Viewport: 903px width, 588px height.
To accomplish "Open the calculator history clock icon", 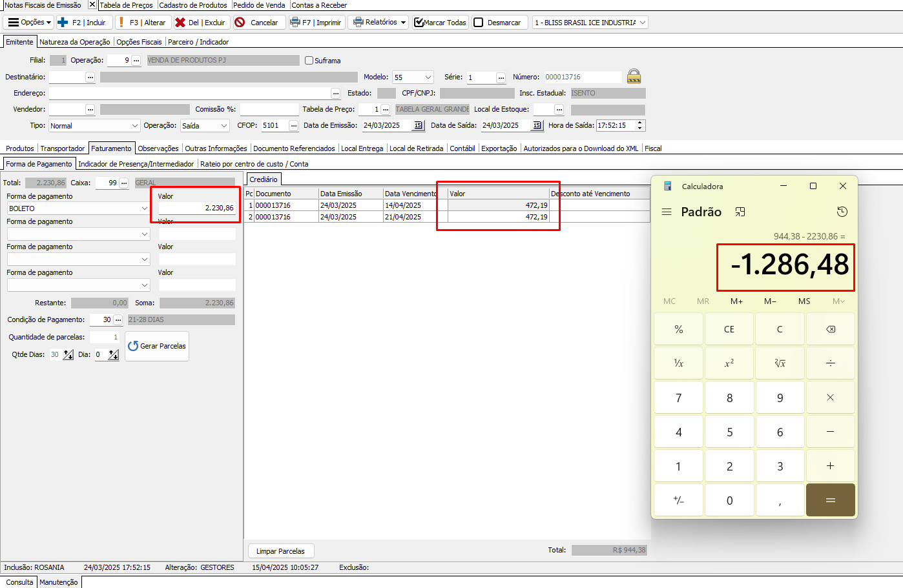I will [x=842, y=212].
